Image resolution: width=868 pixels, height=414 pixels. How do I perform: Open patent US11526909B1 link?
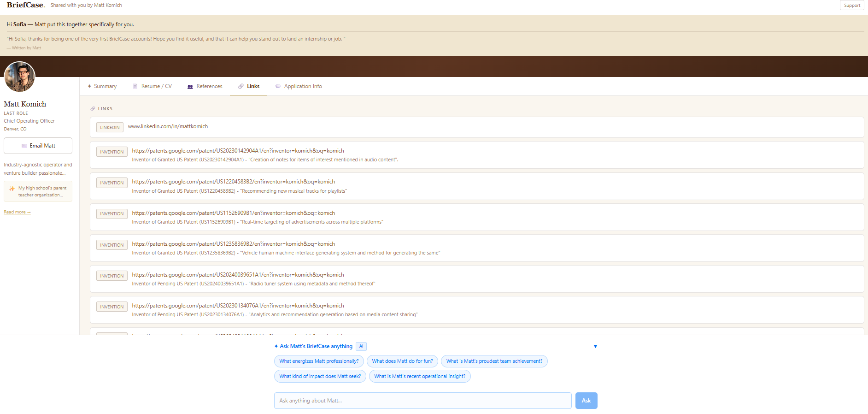click(233, 213)
